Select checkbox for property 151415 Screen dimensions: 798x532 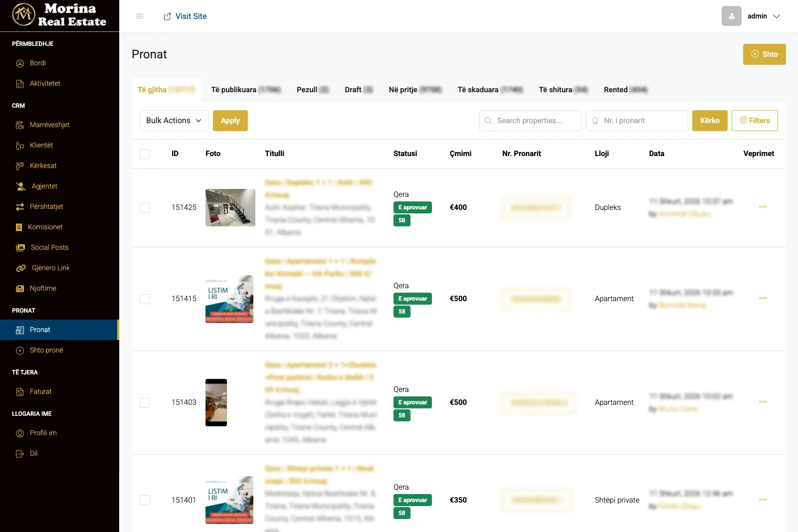pyautogui.click(x=145, y=299)
